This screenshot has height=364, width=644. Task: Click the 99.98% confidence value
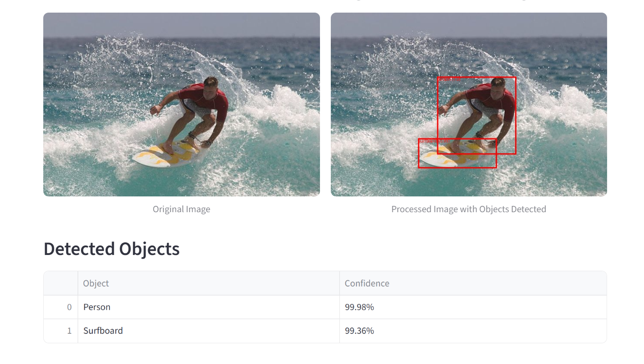click(359, 307)
